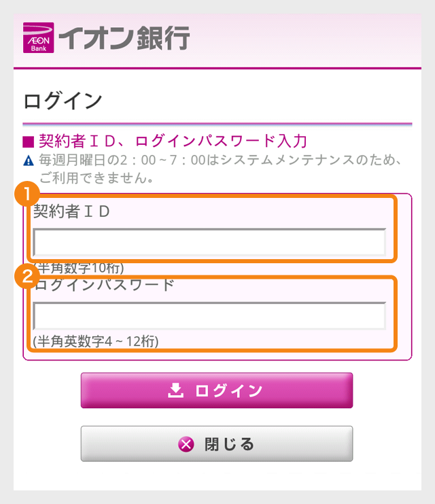Click the ログイン page heading
Viewport: 435px width, 504px height.
63,101
